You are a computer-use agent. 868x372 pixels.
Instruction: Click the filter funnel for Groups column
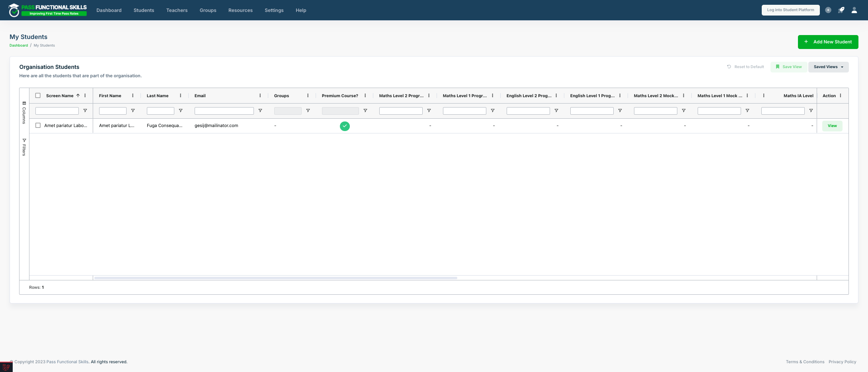click(308, 111)
